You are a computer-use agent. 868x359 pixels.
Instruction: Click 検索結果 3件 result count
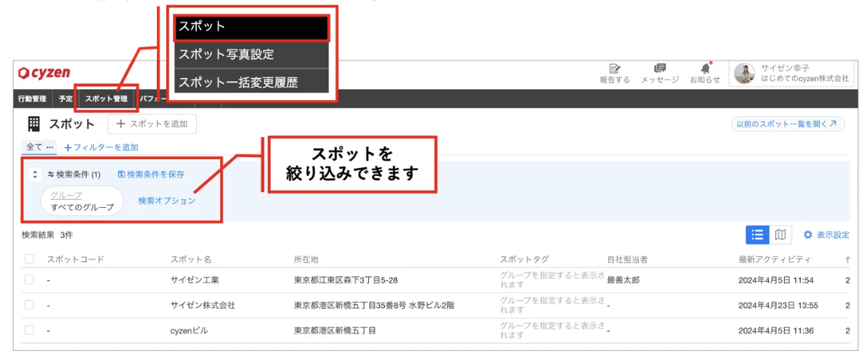(x=47, y=235)
